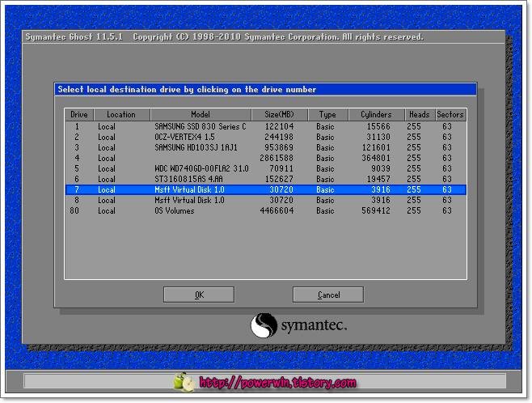The height and width of the screenshot is (403, 532).
Task: Click size value 122104
Action: click(x=279, y=126)
